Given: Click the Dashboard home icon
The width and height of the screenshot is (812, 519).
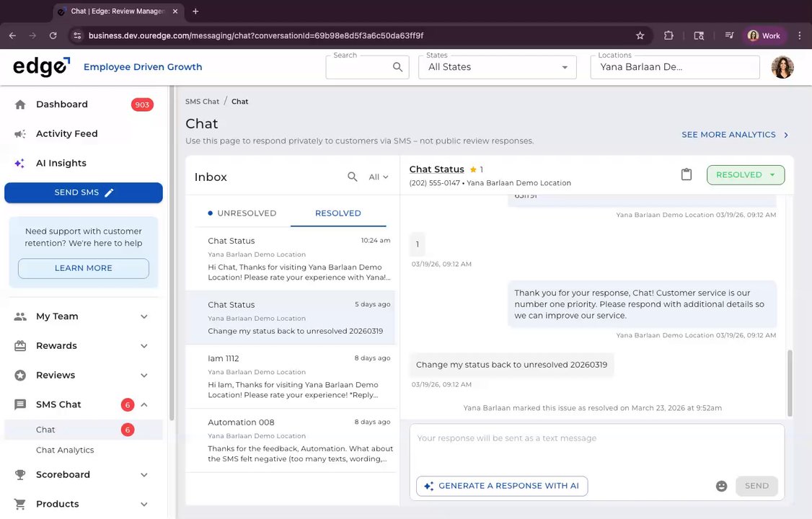Looking at the screenshot, I should click(x=20, y=105).
